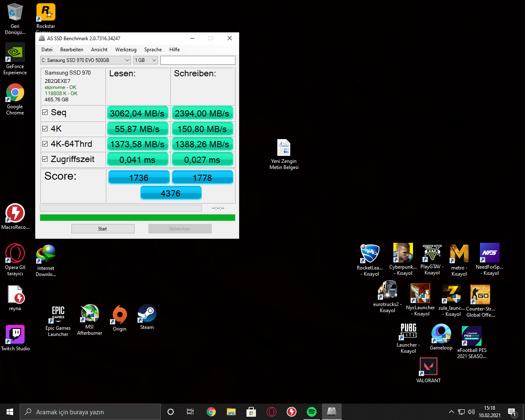The height and width of the screenshot is (420, 525).
Task: Click the read score 1736
Action: (139, 178)
